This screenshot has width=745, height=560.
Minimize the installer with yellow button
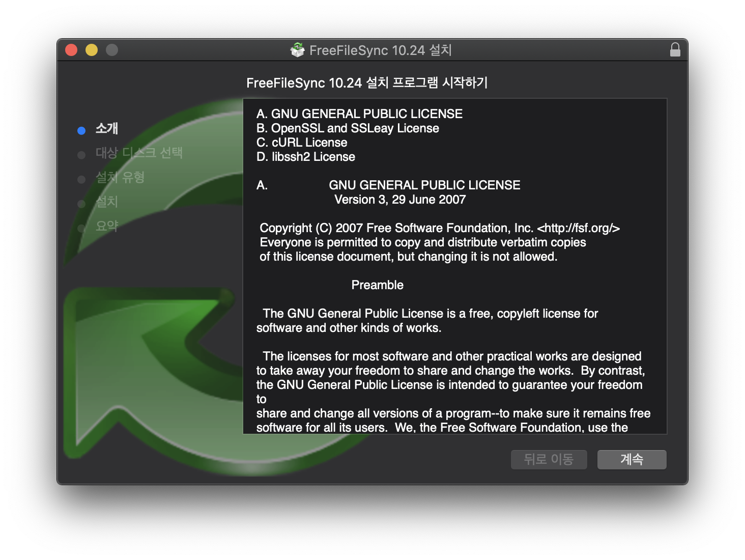click(92, 50)
